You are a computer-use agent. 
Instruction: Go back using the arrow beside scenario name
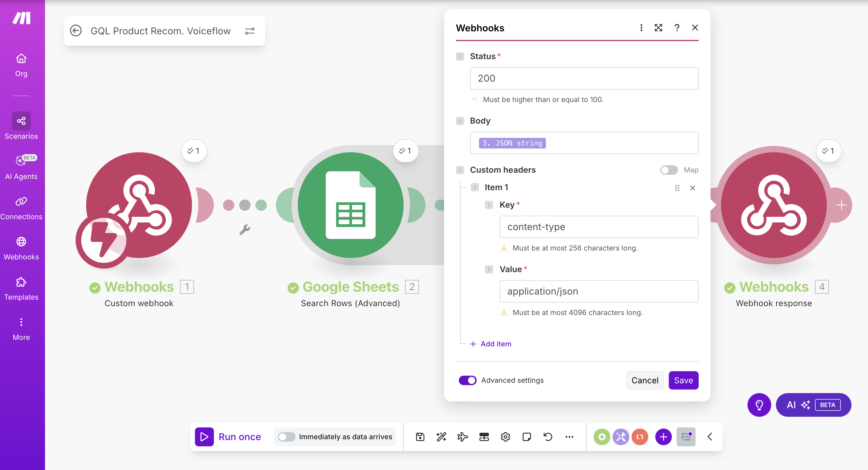[76, 31]
